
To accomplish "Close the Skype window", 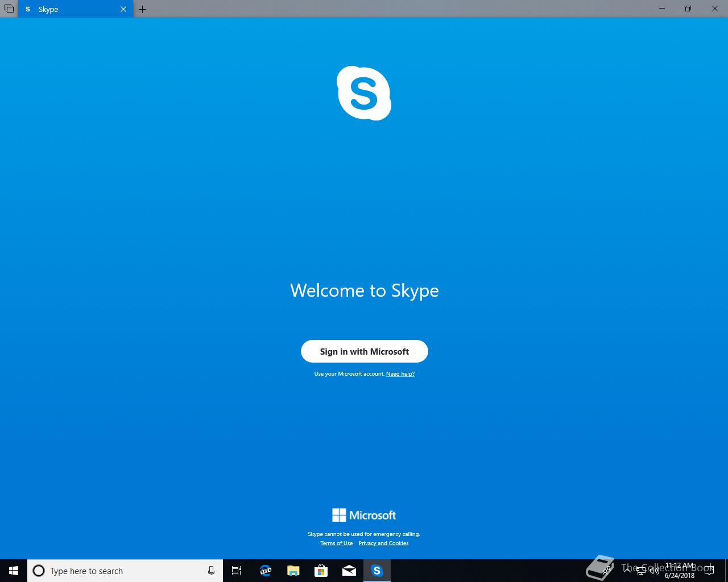I will coord(715,9).
